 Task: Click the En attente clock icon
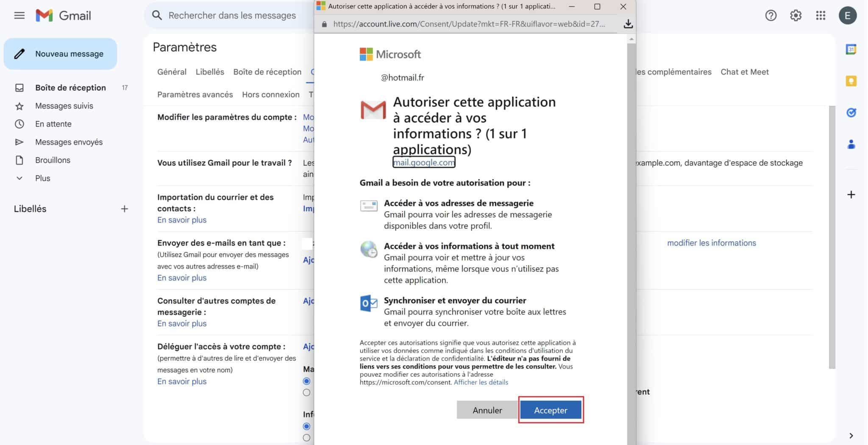point(19,124)
